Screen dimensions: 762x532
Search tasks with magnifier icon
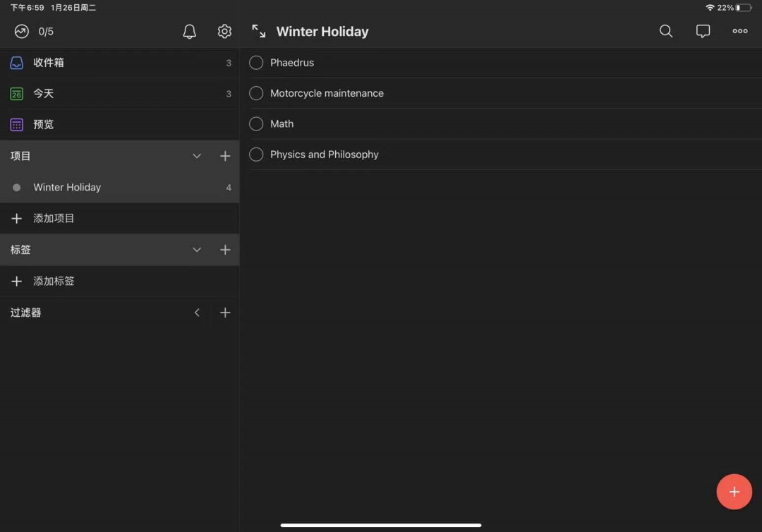point(666,32)
